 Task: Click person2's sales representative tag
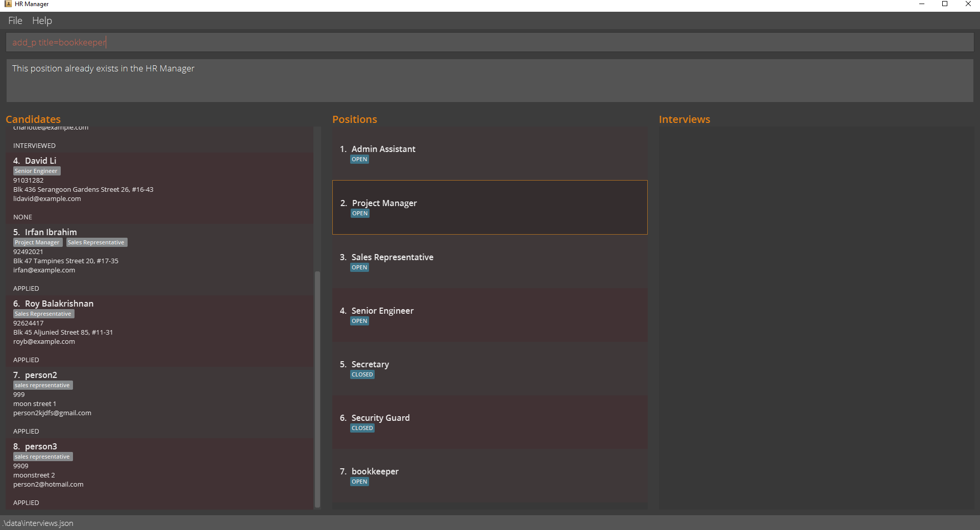click(43, 385)
